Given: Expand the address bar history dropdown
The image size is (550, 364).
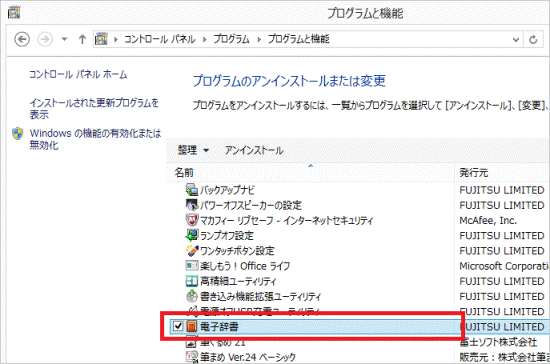Looking at the screenshot, I should tap(516, 39).
